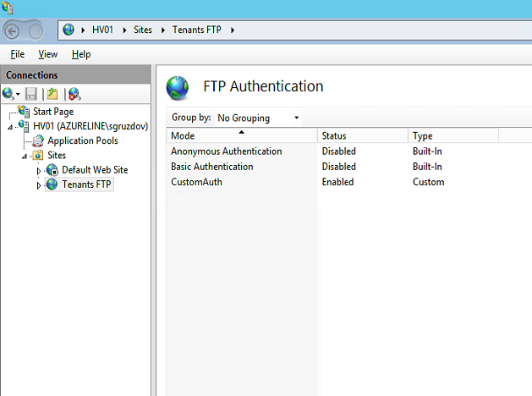Open breadcrumb arrow after Sites
532x396 pixels.
[x=163, y=30]
